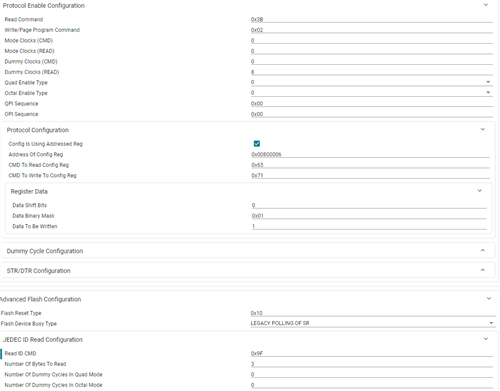Edit the Read ID CMD field

point(371,353)
